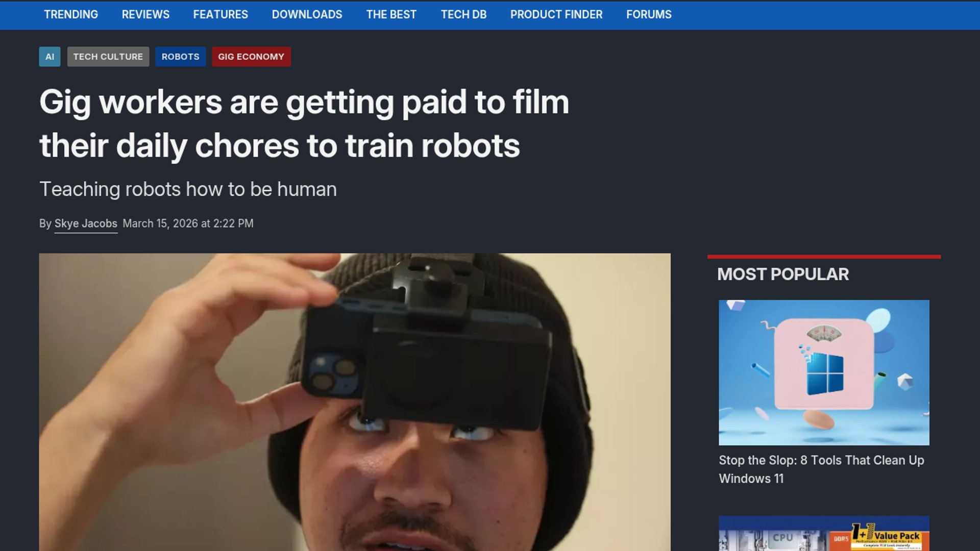Viewport: 980px width, 551px height.
Task: Open Windows 11 scale thumbnail image
Action: coord(824,372)
